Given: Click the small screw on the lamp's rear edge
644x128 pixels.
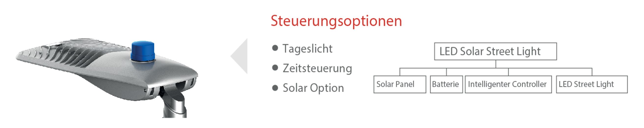Looking at the screenshot, I should tap(146, 90).
